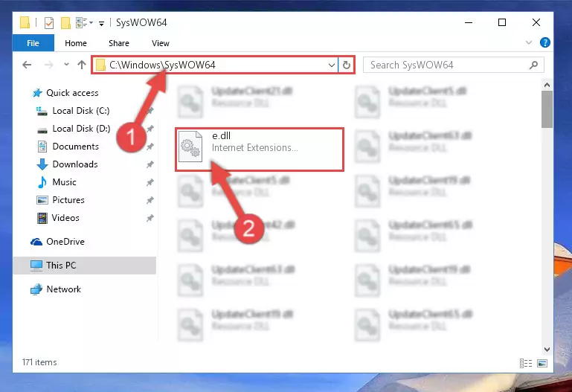This screenshot has width=572, height=392.
Task: Open Downloads folder in sidebar
Action: pos(75,164)
